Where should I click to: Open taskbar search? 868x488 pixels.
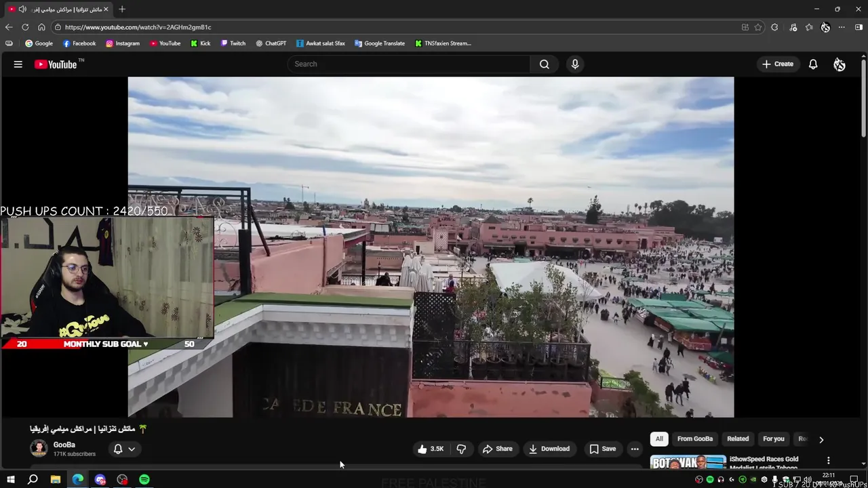33,479
